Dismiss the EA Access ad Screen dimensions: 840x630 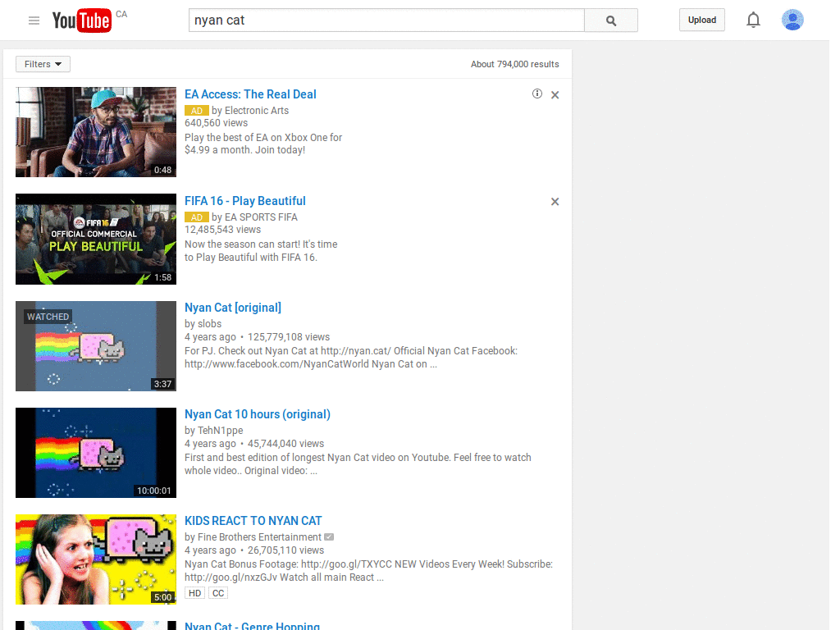pyautogui.click(x=555, y=95)
